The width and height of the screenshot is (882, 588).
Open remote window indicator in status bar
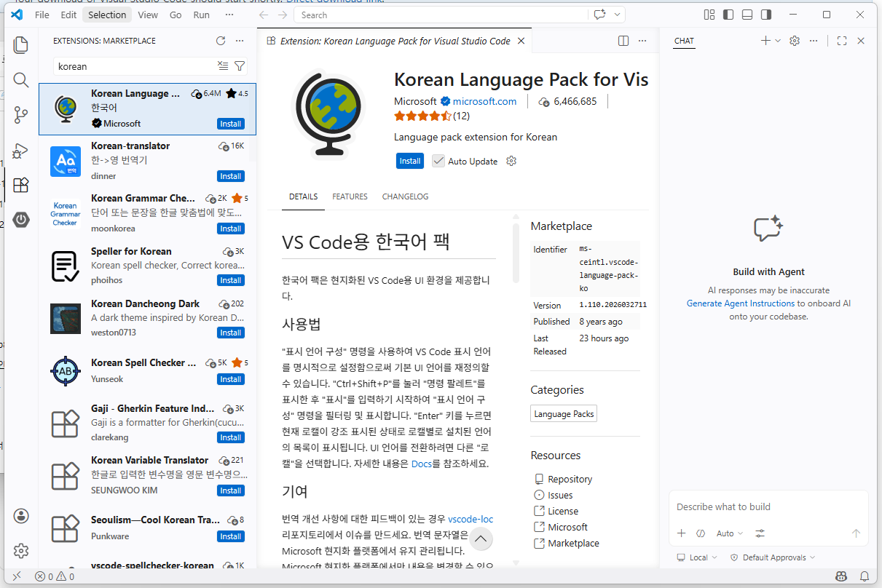tap(17, 576)
